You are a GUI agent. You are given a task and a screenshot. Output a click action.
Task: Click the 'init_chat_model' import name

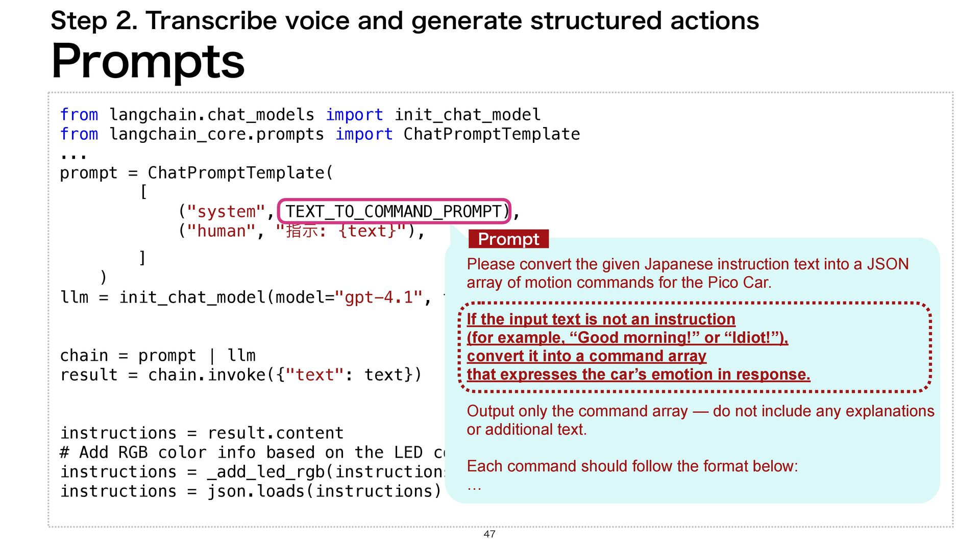click(x=467, y=115)
